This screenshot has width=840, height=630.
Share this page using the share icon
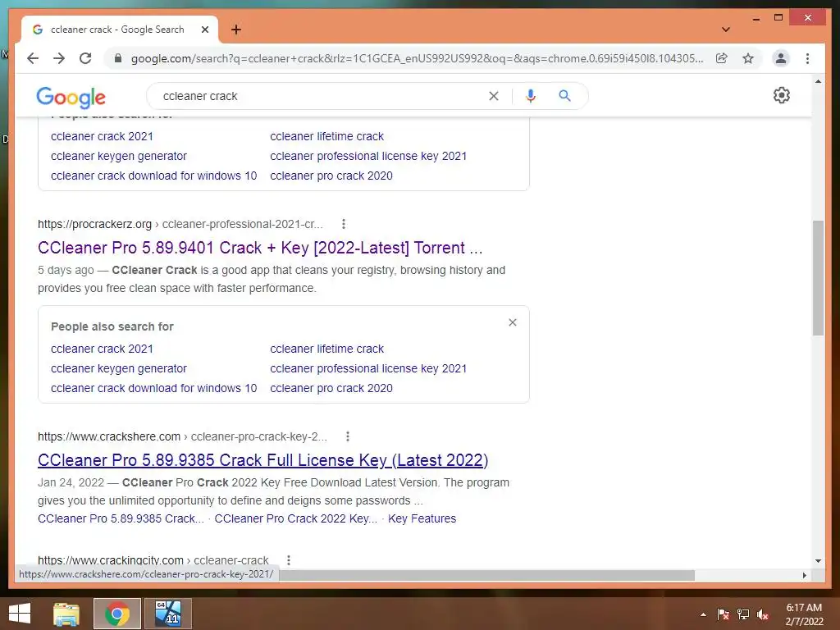click(x=722, y=58)
